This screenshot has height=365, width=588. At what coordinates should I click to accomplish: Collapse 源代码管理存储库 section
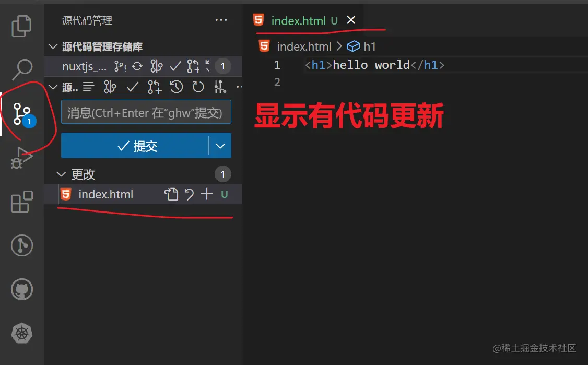tap(52, 46)
